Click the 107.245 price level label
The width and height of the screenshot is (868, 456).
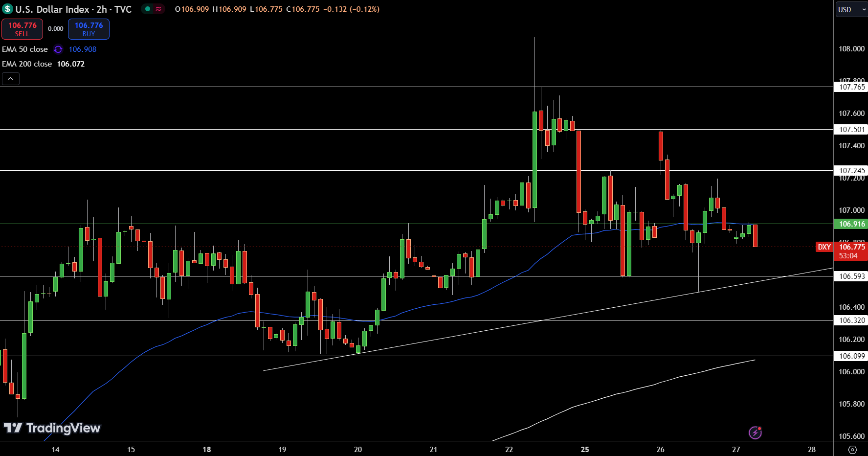(852, 171)
